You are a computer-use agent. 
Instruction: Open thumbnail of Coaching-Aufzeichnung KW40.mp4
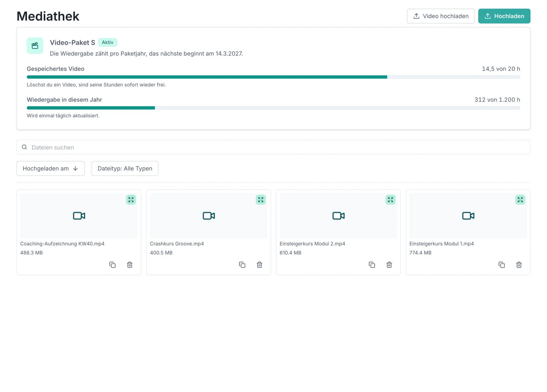tap(79, 216)
